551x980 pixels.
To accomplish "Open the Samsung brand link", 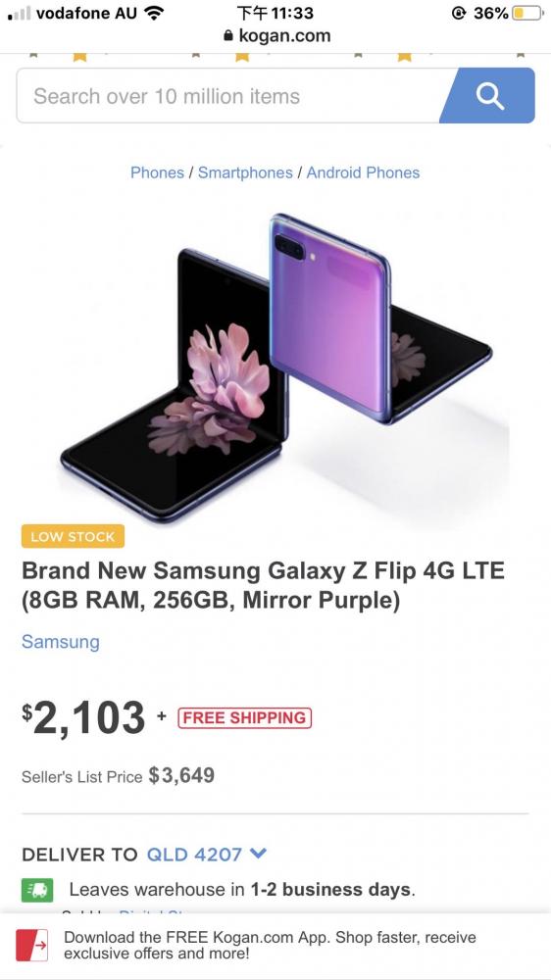I will [61, 642].
